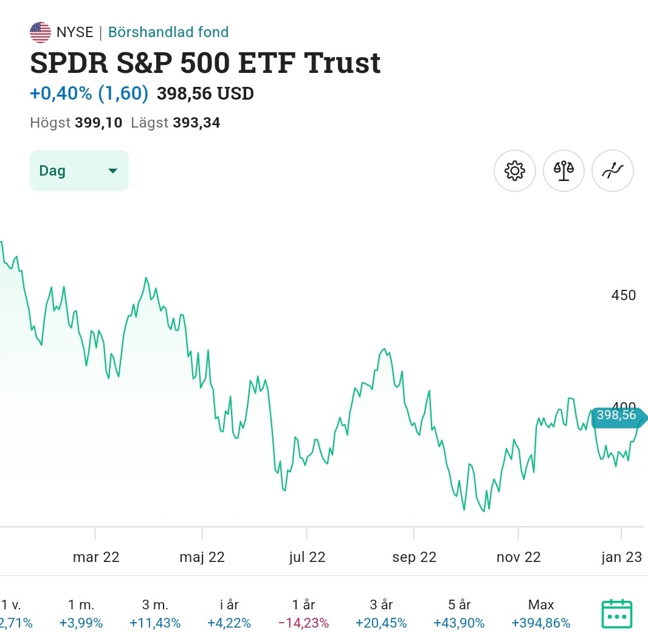Open the calendar date range picker

[x=616, y=614]
